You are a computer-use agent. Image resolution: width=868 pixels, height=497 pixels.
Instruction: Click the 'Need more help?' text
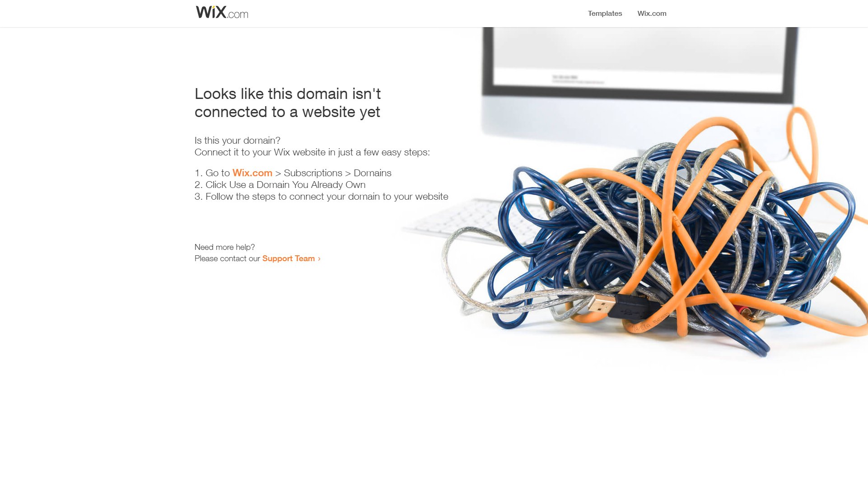pos(225,247)
